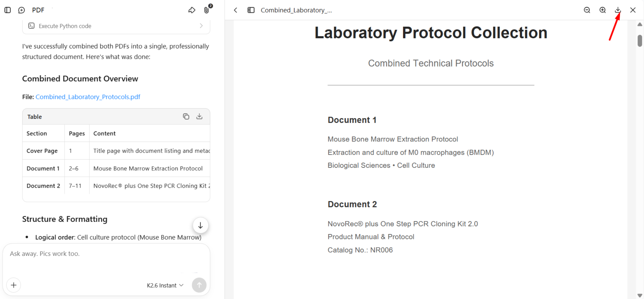Open the K2.6 Instant model dropdown
Viewport: 644px width, 299px height.
tap(165, 285)
